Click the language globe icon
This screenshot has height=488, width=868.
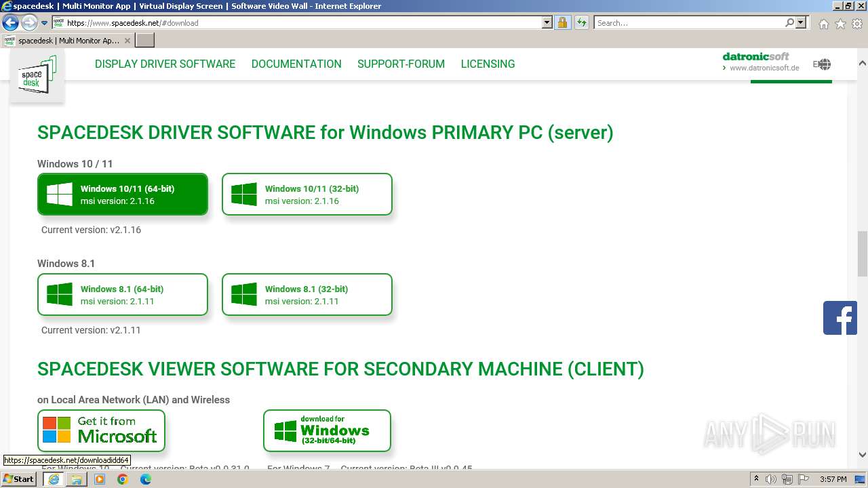(x=824, y=64)
